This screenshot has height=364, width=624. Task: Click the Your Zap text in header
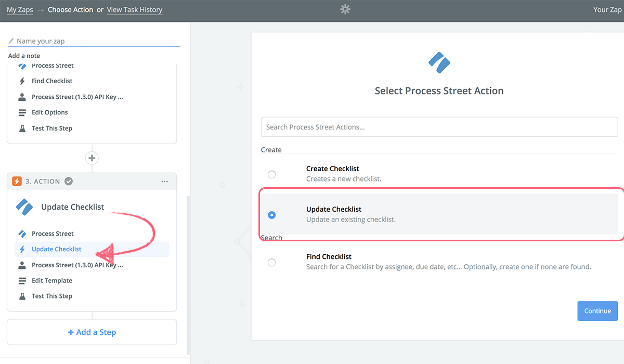(607, 10)
